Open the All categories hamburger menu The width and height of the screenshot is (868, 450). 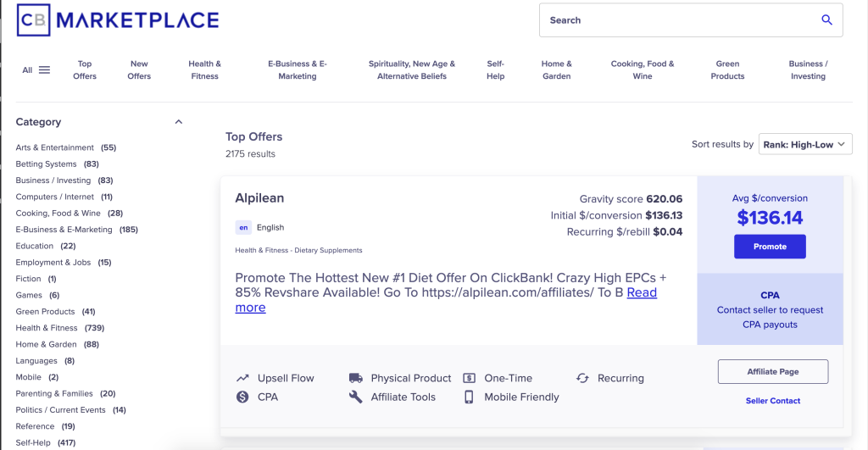tap(36, 69)
